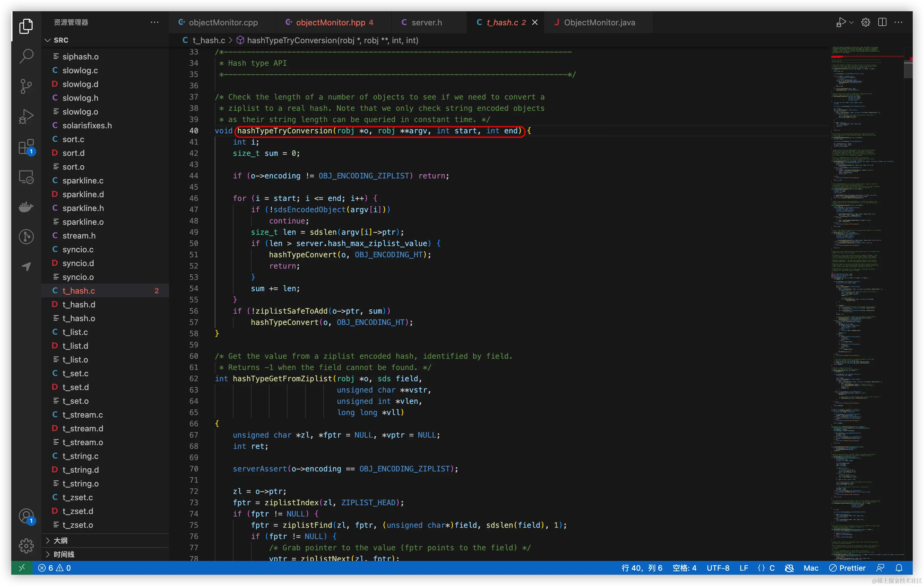Switch to the server.h tab
Viewport: 924px width, 586px height.
(426, 22)
